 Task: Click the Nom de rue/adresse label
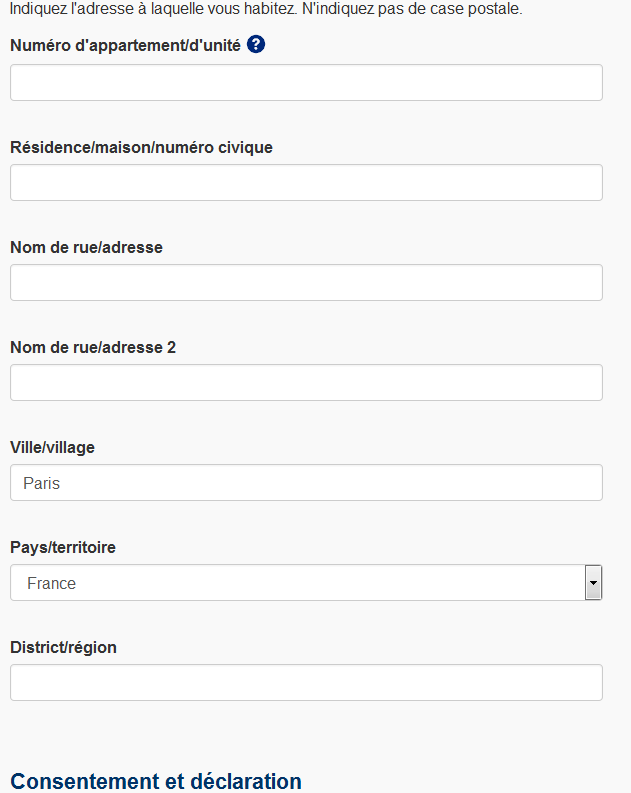[86, 247]
